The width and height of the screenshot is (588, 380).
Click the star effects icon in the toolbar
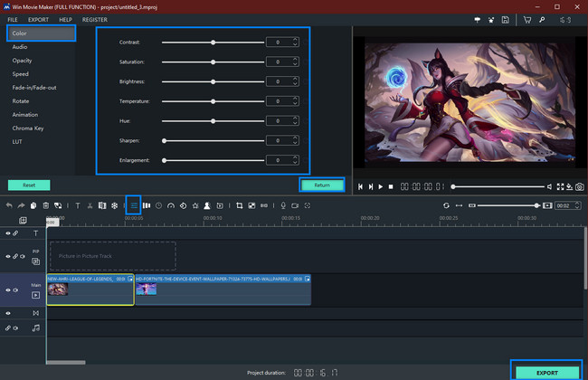pos(195,205)
